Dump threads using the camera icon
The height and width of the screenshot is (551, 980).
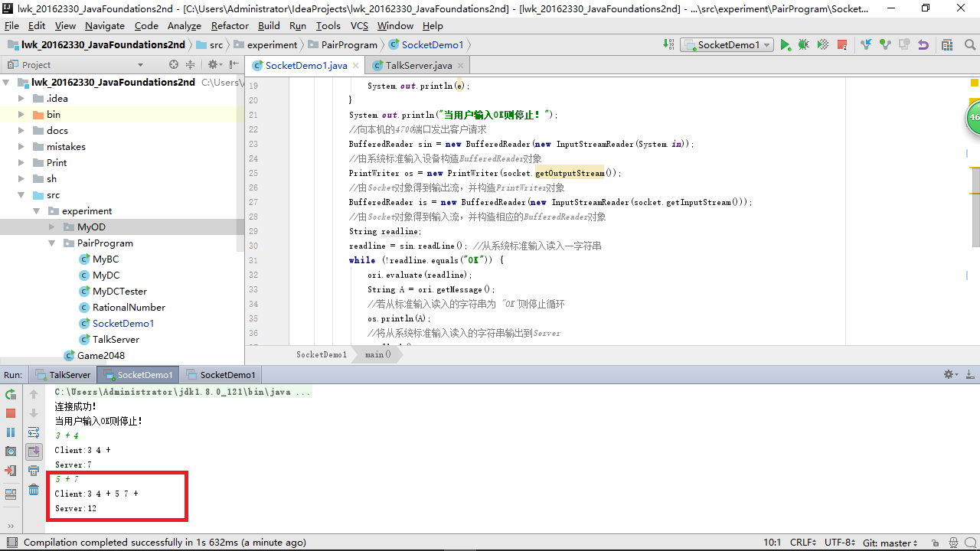11,452
